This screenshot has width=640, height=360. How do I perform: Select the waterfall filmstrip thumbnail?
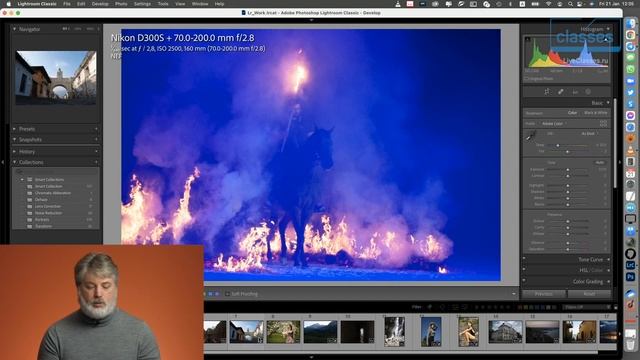click(x=395, y=332)
